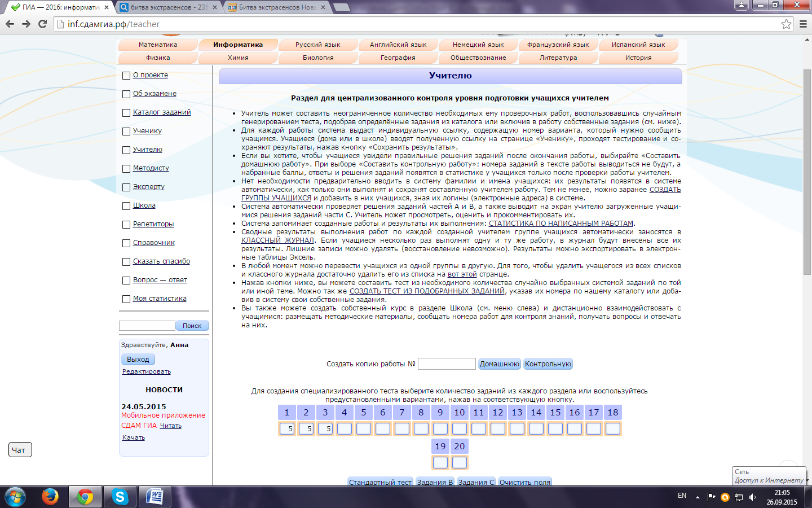Toggle the О проекте checkbox
This screenshot has height=508, width=812.
[x=126, y=76]
